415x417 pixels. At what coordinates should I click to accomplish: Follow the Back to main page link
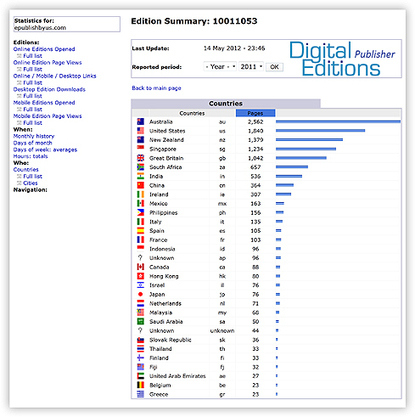(x=156, y=88)
